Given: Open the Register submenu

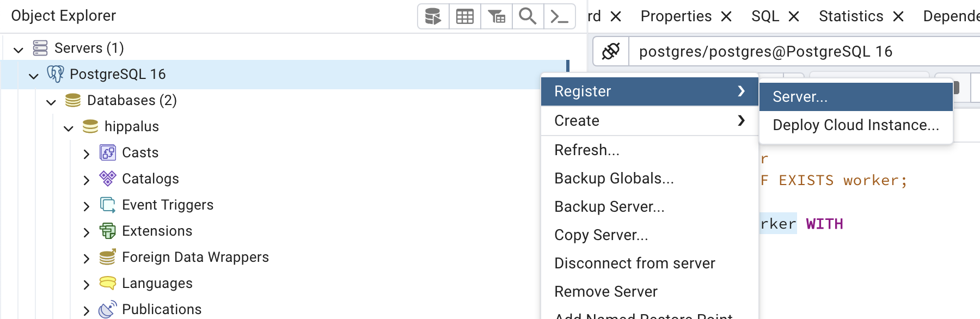Looking at the screenshot, I should [x=650, y=91].
